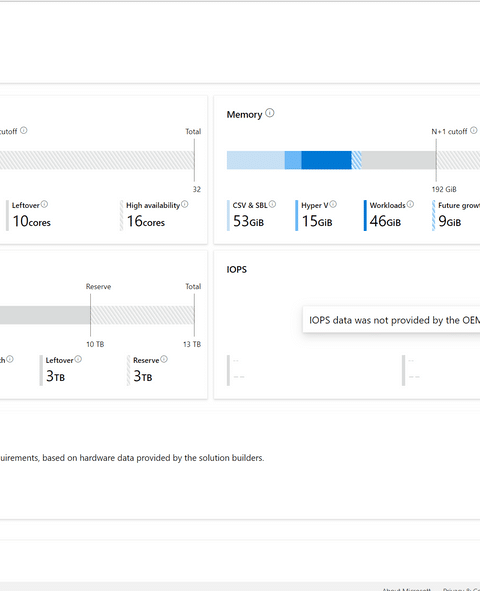Screen dimensions: 480x591
Task: Click the '9 GiB' Future growth value
Action: 449,221
